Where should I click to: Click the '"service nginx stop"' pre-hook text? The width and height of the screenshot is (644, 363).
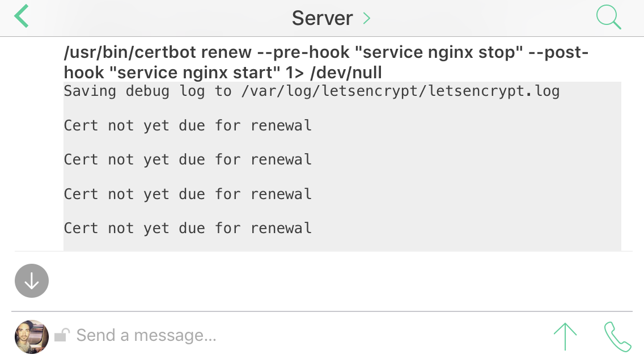click(442, 53)
